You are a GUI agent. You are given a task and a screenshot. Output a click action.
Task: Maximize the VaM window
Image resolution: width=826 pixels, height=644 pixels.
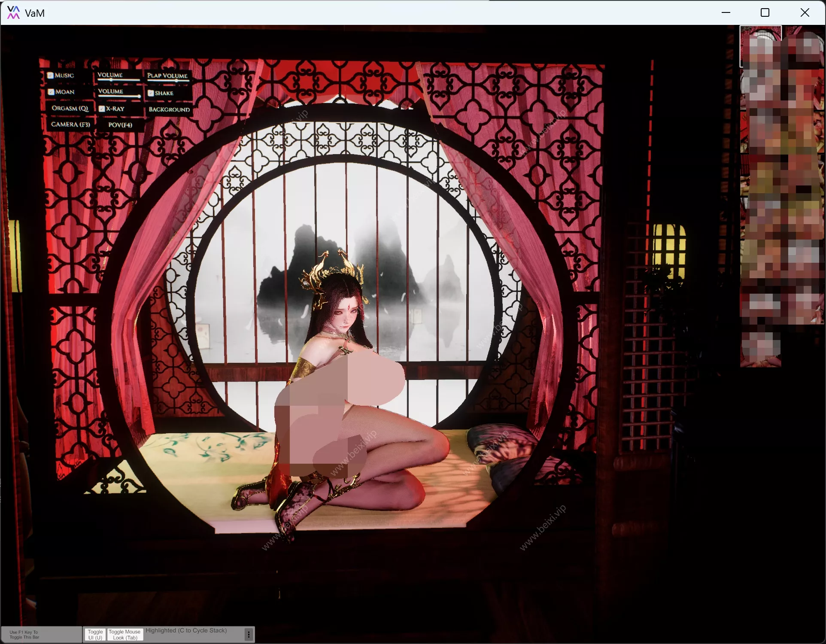pyautogui.click(x=765, y=13)
